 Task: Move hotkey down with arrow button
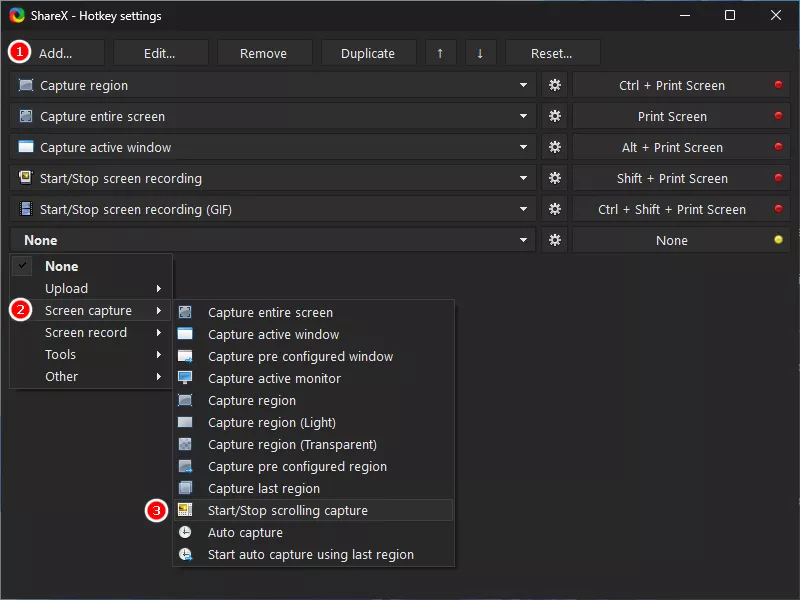480,53
